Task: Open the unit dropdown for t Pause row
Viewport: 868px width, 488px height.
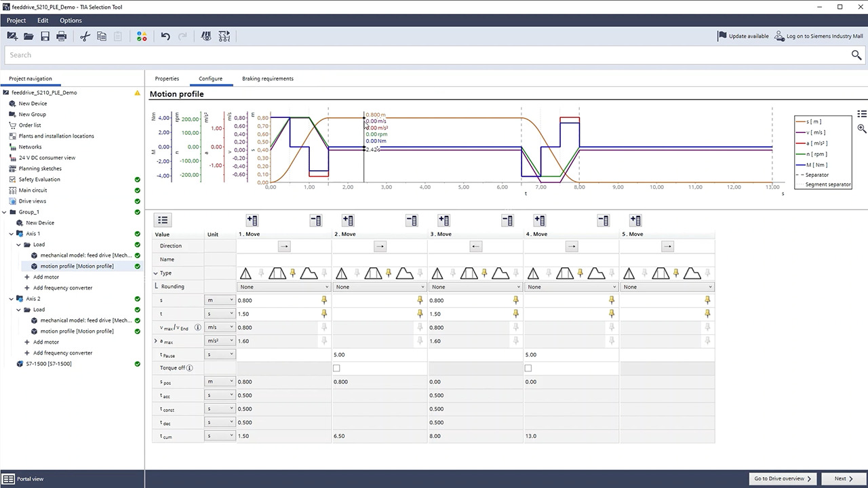Action: (220, 354)
